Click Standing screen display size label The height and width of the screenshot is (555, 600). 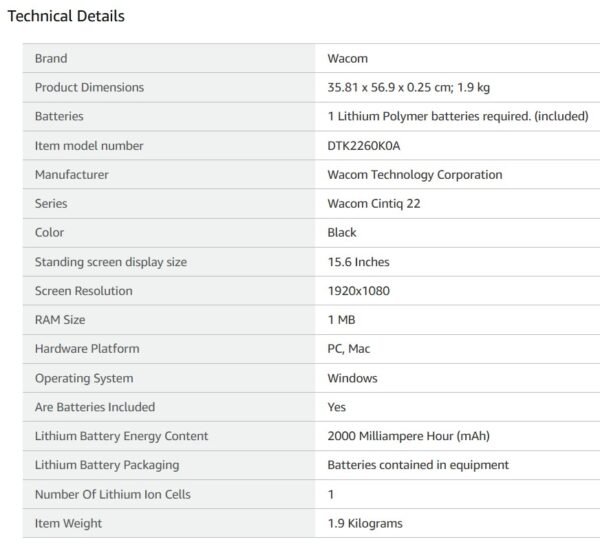pos(111,262)
